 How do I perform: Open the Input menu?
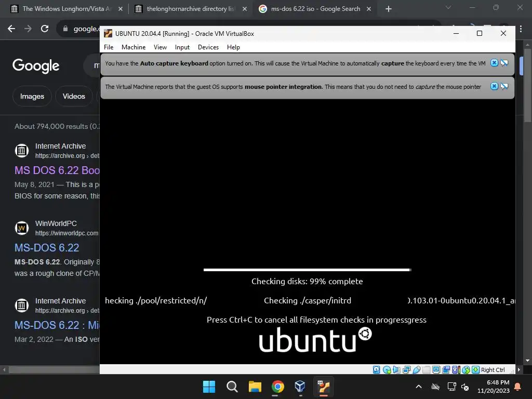182,47
